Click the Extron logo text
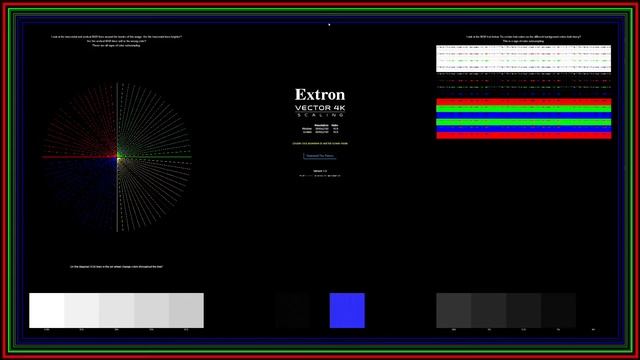640x360 pixels. [320, 95]
